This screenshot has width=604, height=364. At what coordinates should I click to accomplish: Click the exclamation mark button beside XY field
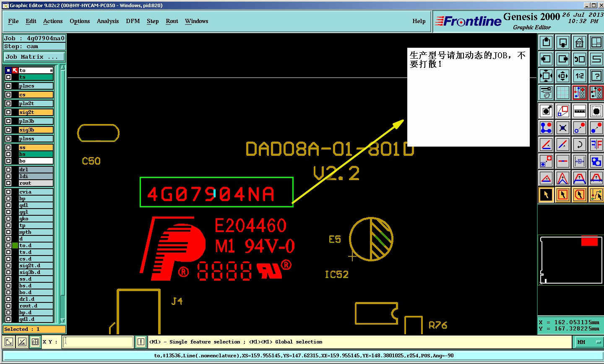pos(141,342)
